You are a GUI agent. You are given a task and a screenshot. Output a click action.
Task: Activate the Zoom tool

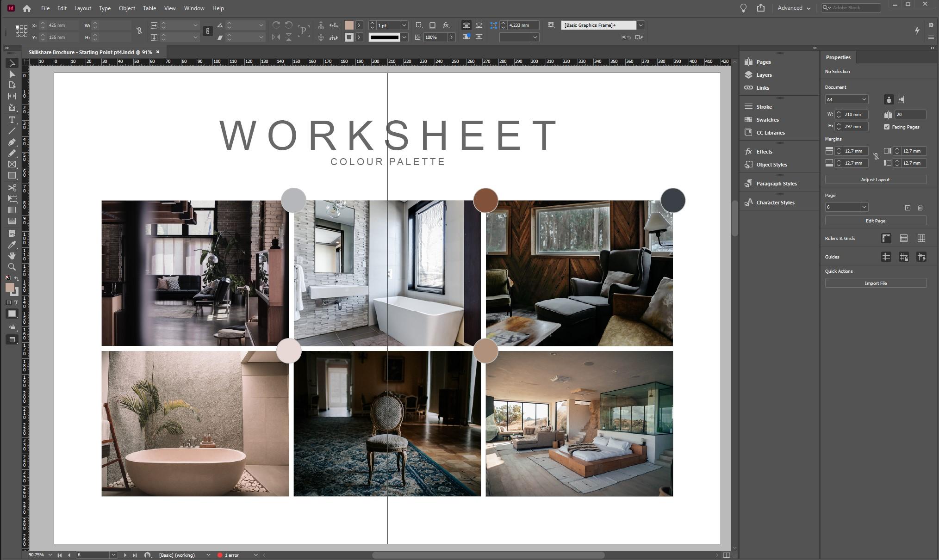pyautogui.click(x=12, y=265)
